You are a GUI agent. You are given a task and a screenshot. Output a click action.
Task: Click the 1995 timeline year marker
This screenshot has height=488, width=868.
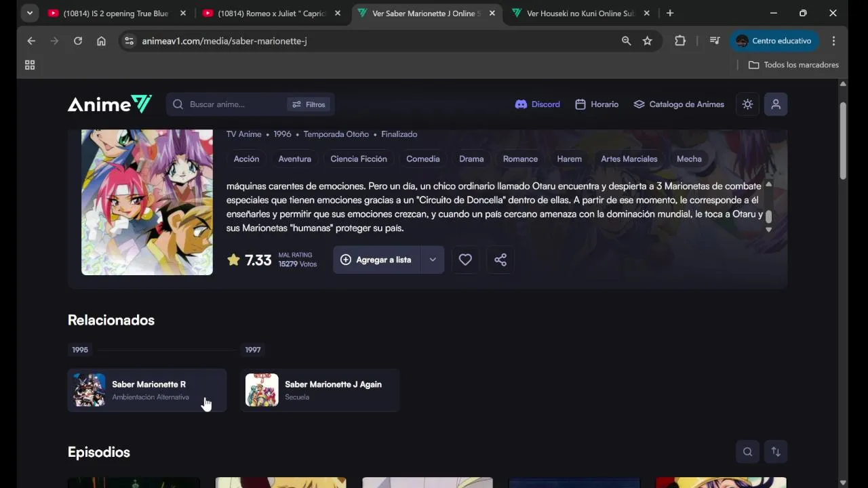tap(80, 350)
